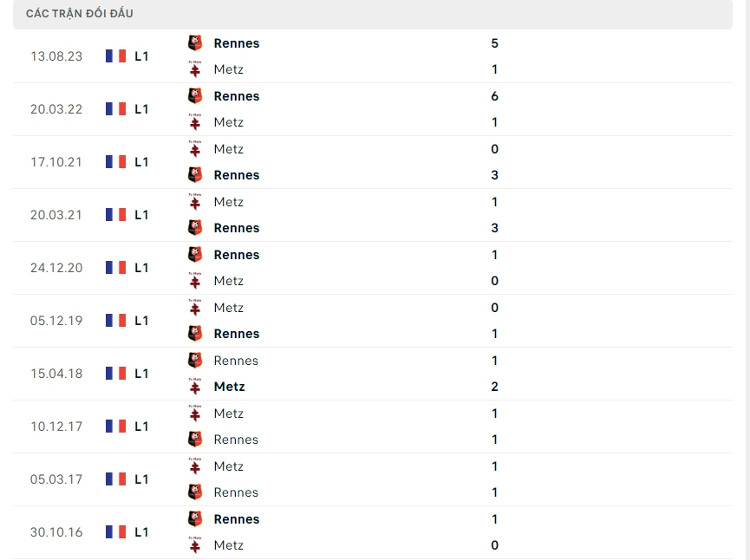Click the Rennes crest in the 13.08.23 match

coord(195,42)
